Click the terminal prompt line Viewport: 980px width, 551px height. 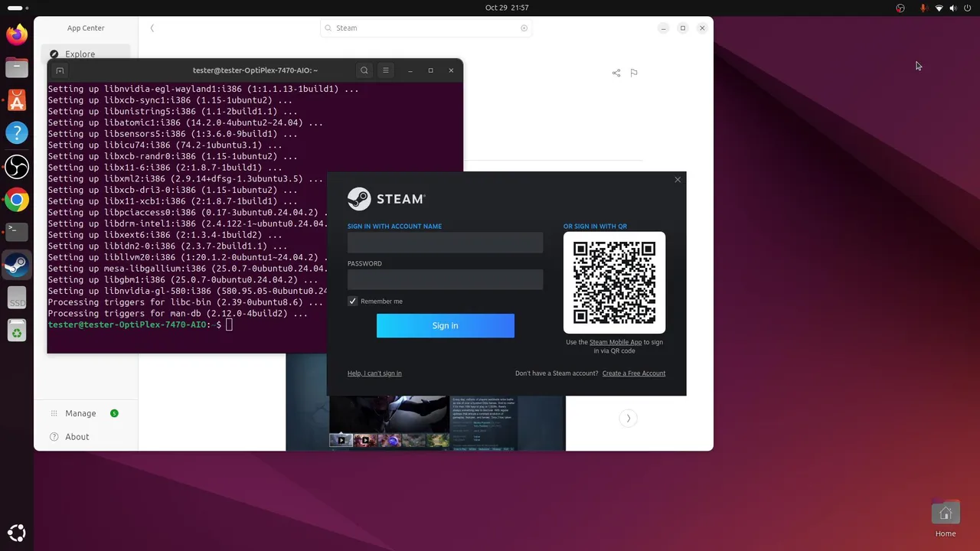tap(140, 325)
